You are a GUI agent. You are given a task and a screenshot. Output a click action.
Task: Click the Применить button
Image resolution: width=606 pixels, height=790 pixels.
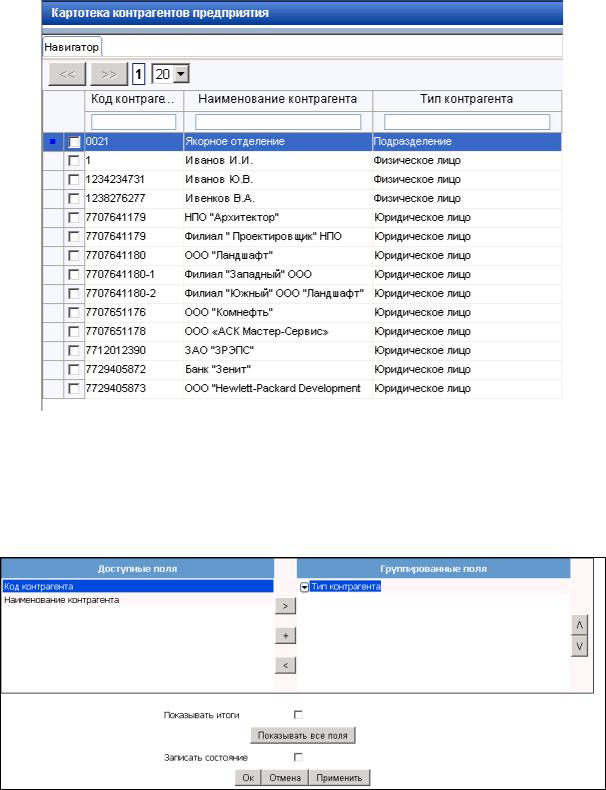[339, 777]
